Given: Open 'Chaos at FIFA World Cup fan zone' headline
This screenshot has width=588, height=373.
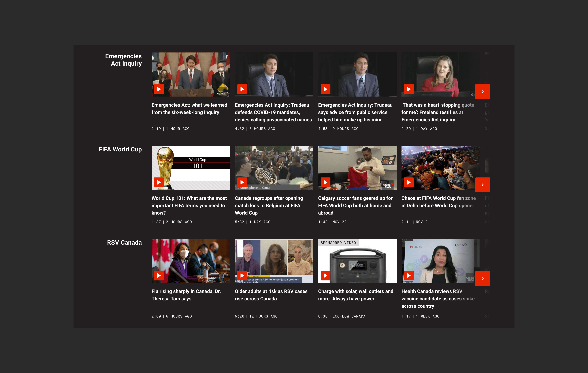Looking at the screenshot, I should point(438,202).
